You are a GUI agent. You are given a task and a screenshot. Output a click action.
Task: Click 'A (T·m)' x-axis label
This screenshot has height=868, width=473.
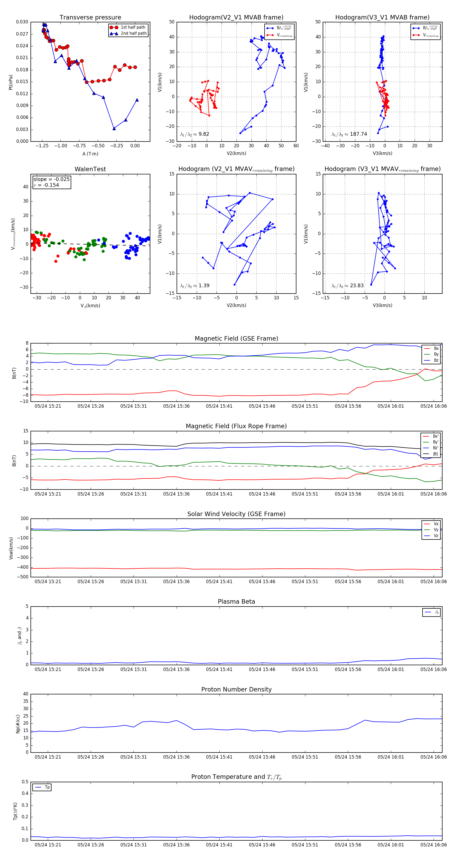coord(90,154)
